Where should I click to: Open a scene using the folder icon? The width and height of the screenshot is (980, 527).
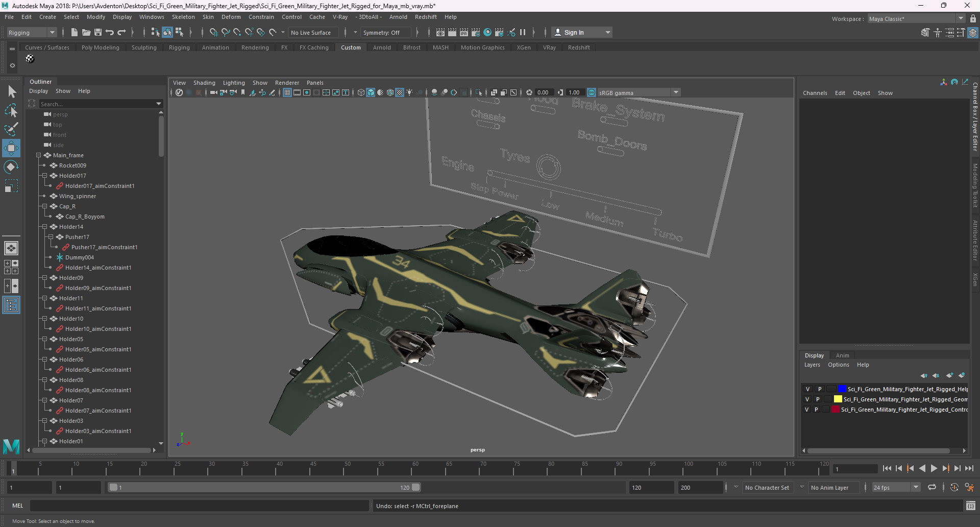86,32
